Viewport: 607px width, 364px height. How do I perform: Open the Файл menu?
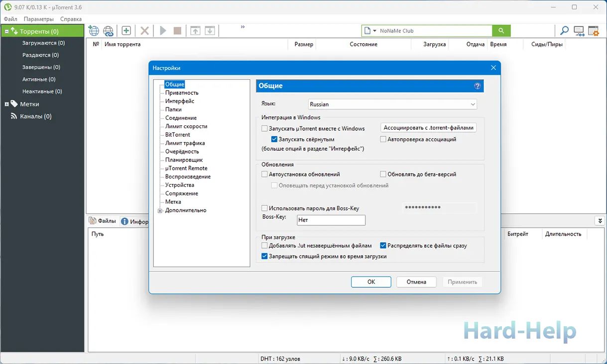[10, 18]
